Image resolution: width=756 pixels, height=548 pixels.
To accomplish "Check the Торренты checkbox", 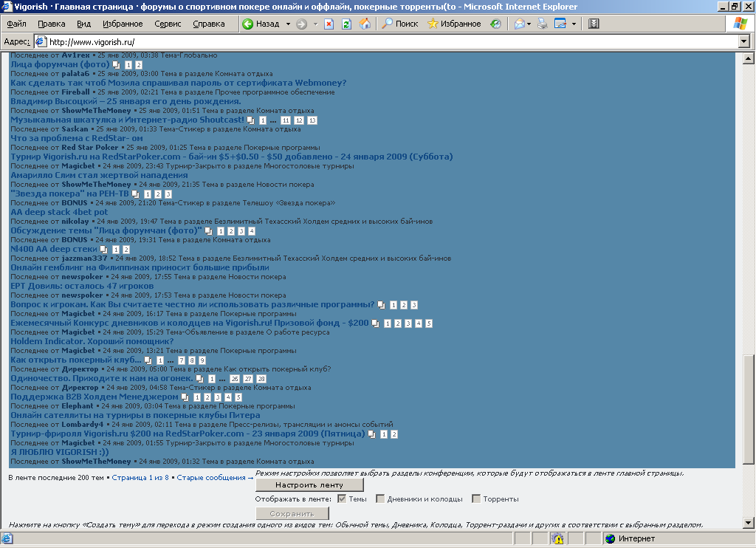I will coord(476,499).
